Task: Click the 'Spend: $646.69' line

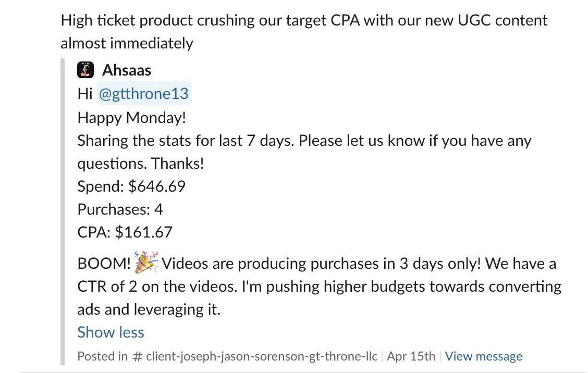Action: click(131, 186)
